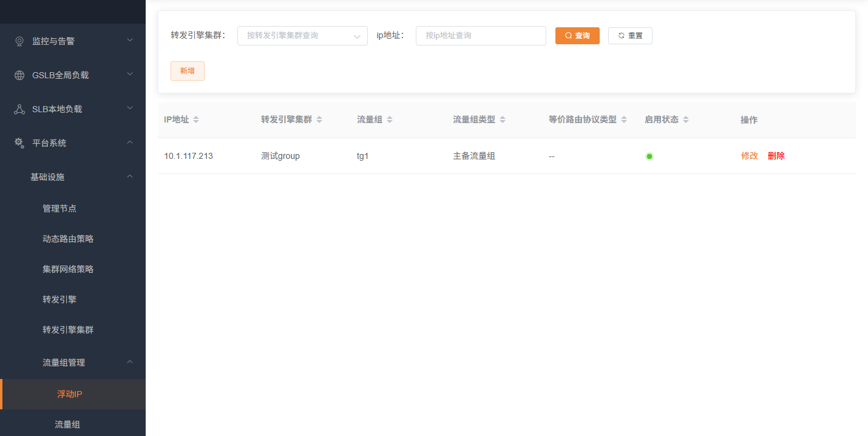Click the 平台系统 gear icon
This screenshot has width=868, height=436.
tap(19, 143)
